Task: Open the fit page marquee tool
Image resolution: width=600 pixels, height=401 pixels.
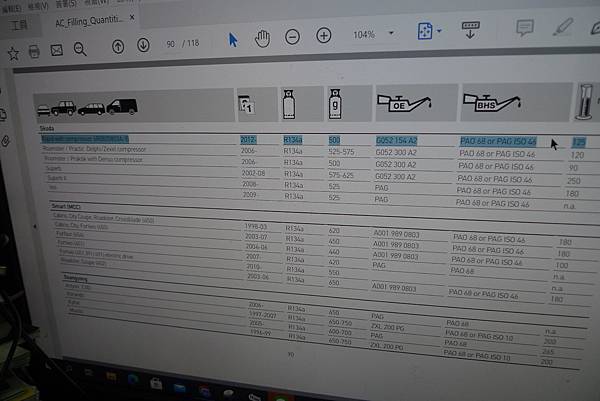Action: pos(425,31)
